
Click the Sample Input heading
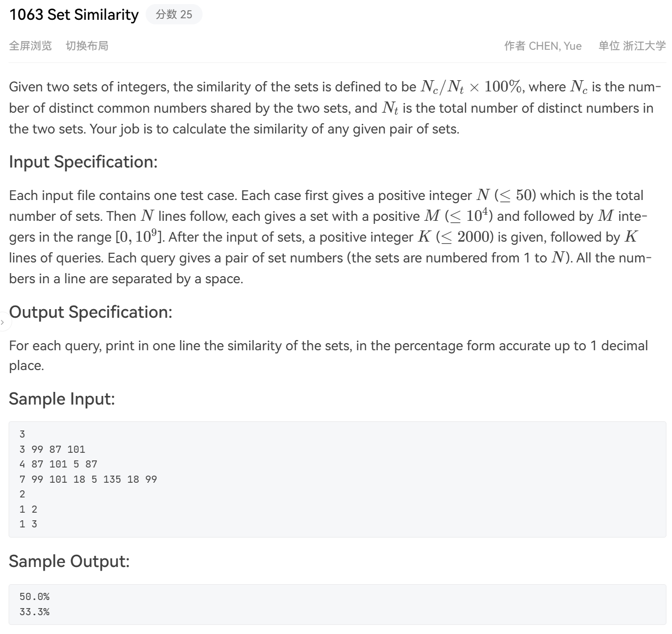62,399
